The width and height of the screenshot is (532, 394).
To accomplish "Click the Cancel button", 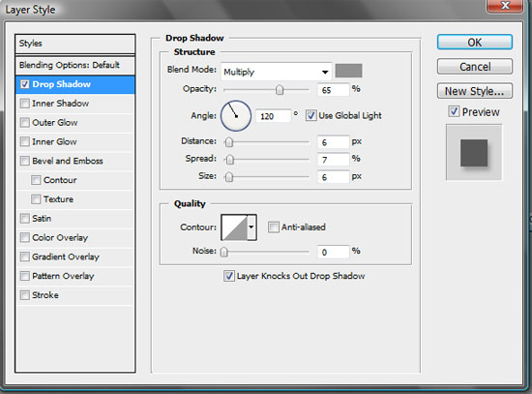I will pyautogui.click(x=474, y=67).
